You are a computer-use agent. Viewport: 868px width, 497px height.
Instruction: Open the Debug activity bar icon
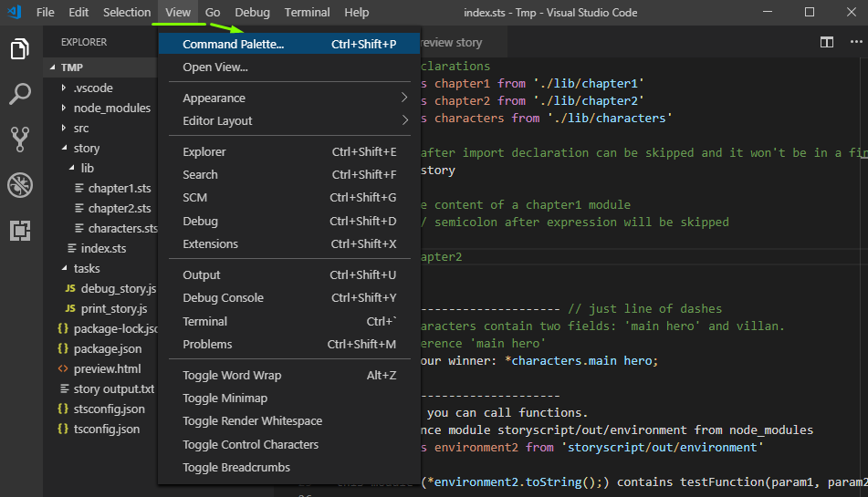tap(20, 185)
